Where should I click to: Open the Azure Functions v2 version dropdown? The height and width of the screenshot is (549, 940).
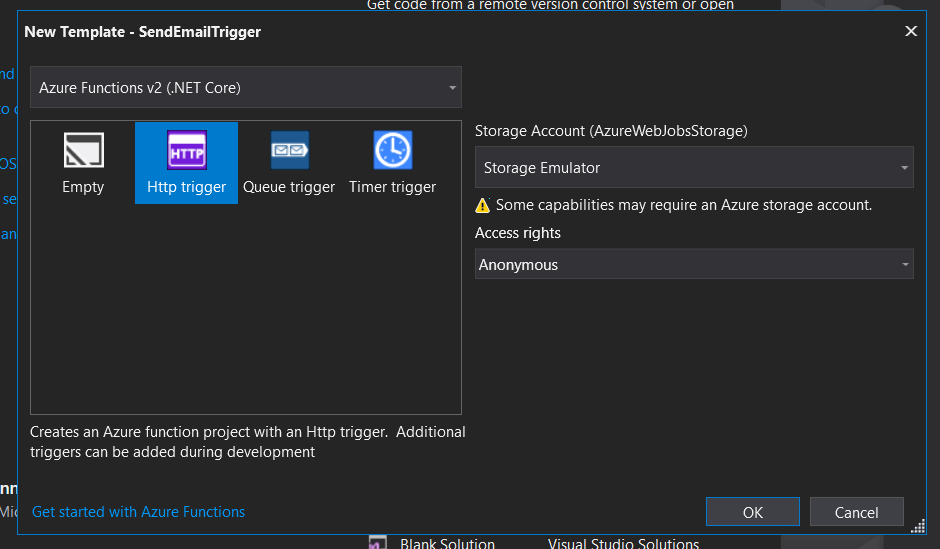(x=246, y=88)
